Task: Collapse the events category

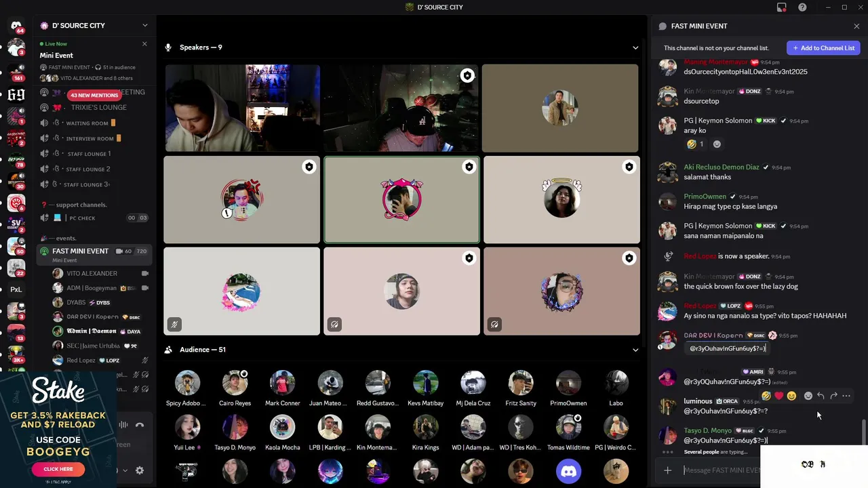Action: (68, 238)
